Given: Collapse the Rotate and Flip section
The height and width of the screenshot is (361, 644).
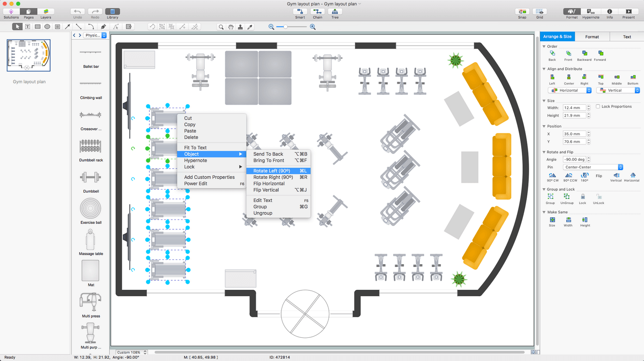Looking at the screenshot, I should (x=544, y=152).
